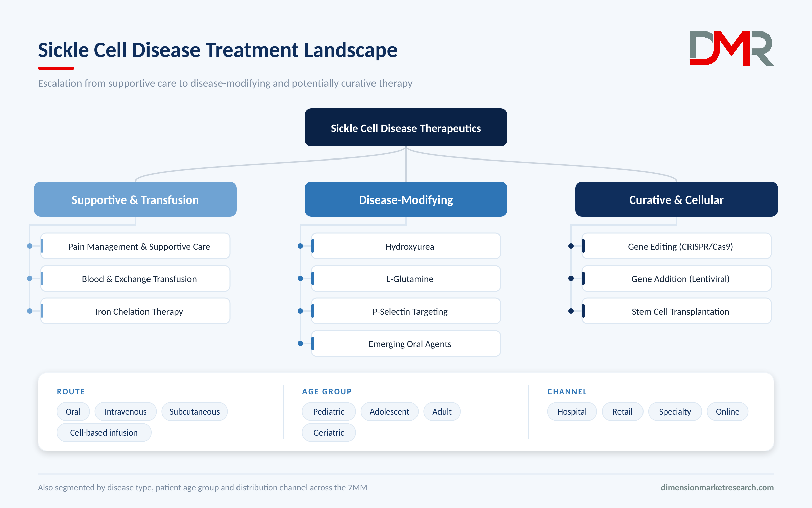
Task: Select the Intravenous route chip
Action: click(126, 411)
